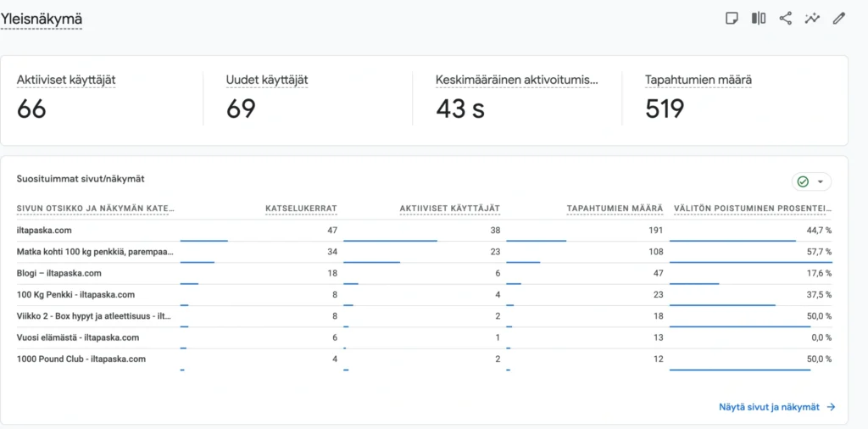Click the 519 event count value
This screenshot has height=429, width=868.
point(665,109)
